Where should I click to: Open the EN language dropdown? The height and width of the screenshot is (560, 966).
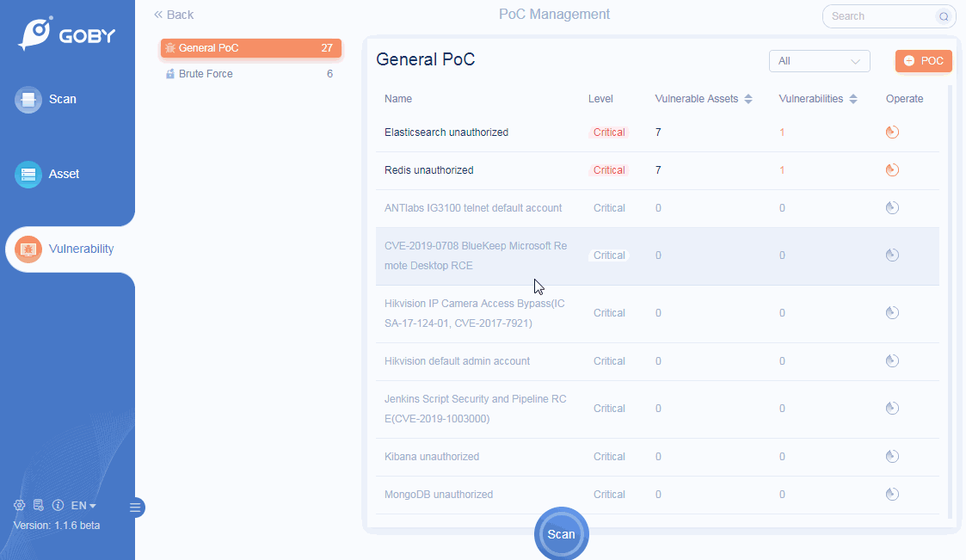coord(83,506)
